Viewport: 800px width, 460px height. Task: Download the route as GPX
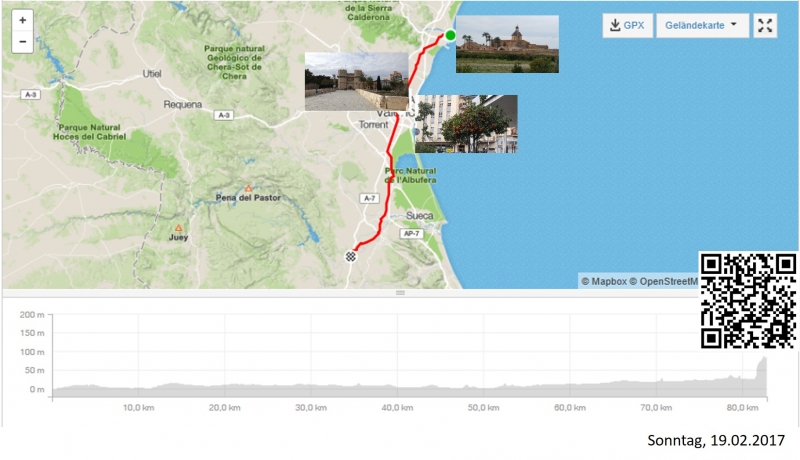625,26
